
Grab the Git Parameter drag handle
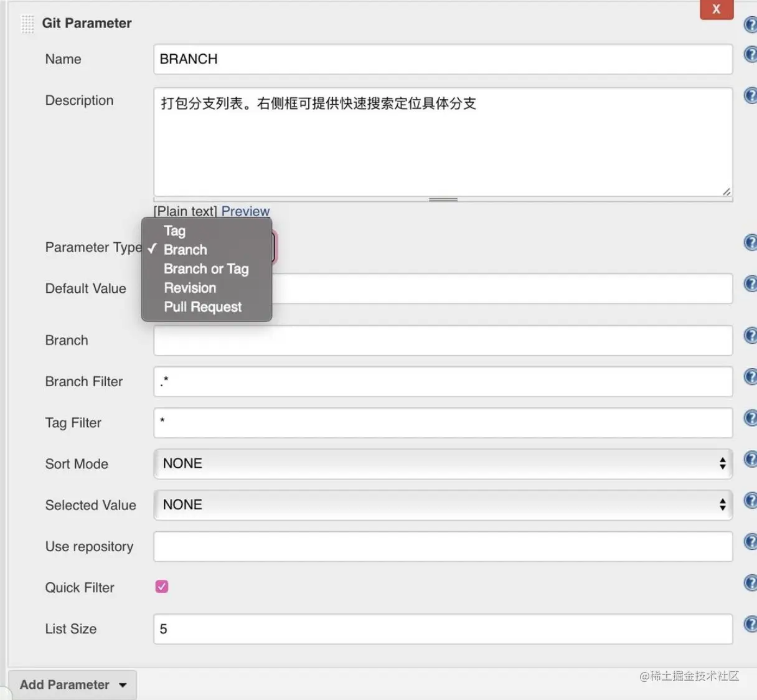(x=27, y=24)
